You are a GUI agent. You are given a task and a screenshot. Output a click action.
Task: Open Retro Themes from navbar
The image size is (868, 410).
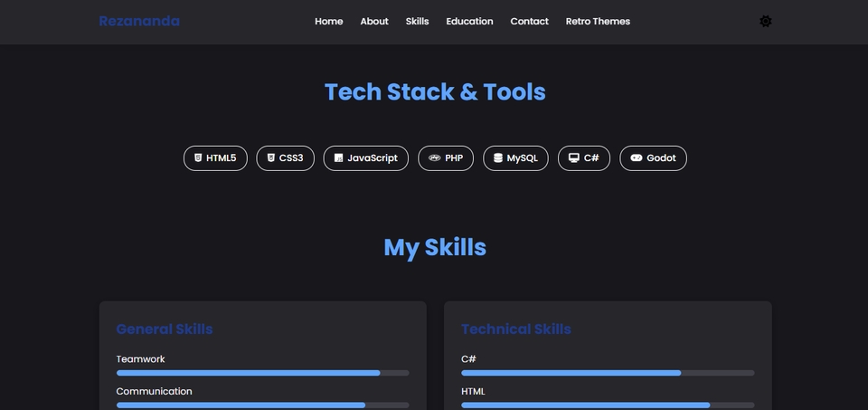click(x=598, y=21)
